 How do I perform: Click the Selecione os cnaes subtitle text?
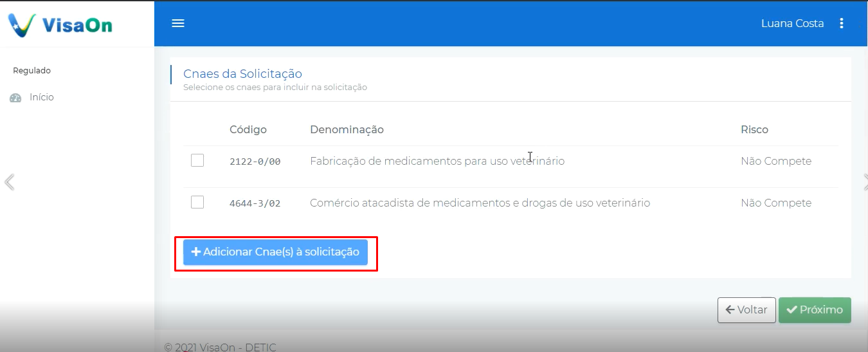pyautogui.click(x=275, y=87)
